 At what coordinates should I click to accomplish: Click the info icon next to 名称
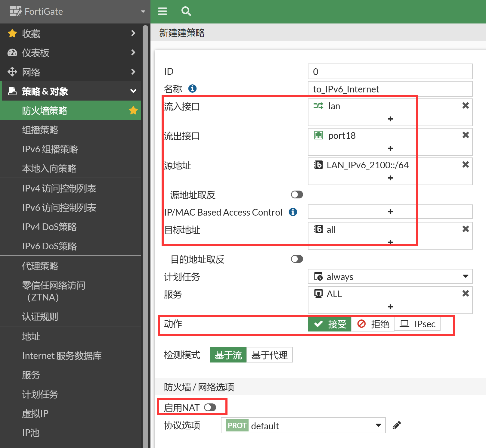tap(192, 89)
